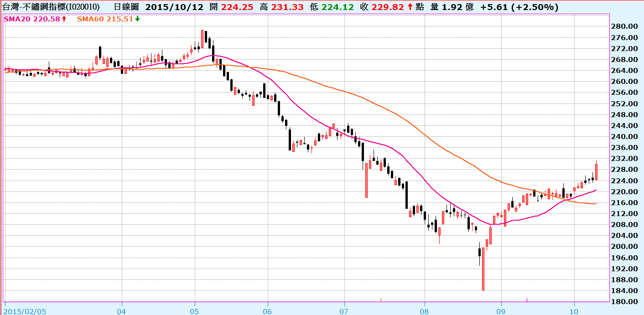Screen dimensions: 644x315
Task: Click the high price value 231.33
Action: (291, 7)
